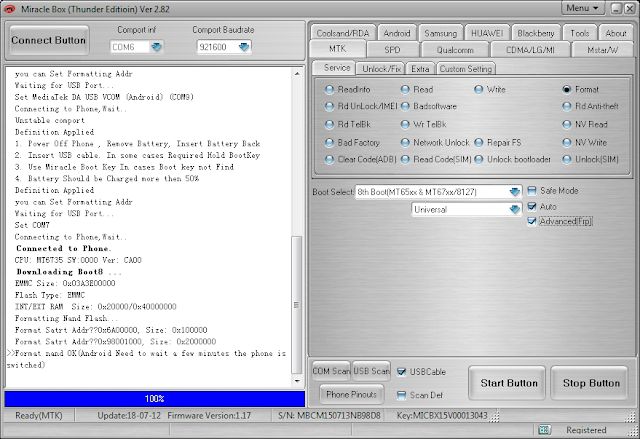Select the ReadInfo radio option

click(x=329, y=89)
